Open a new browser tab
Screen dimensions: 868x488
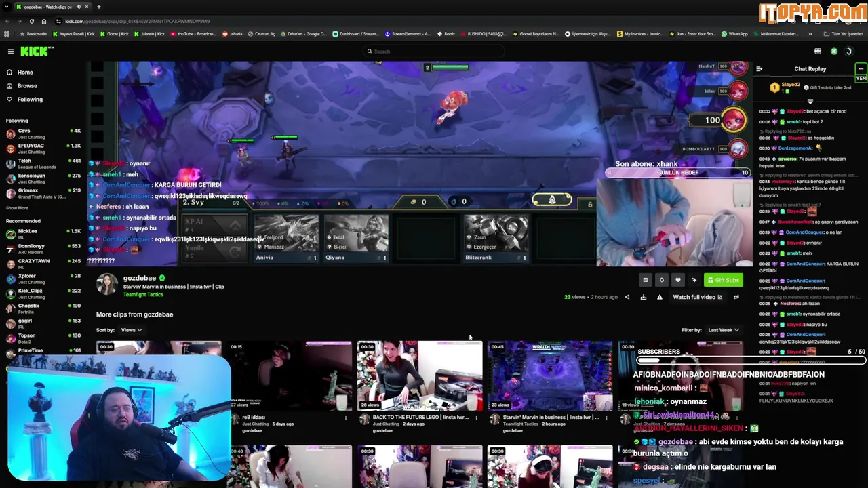pos(98,7)
